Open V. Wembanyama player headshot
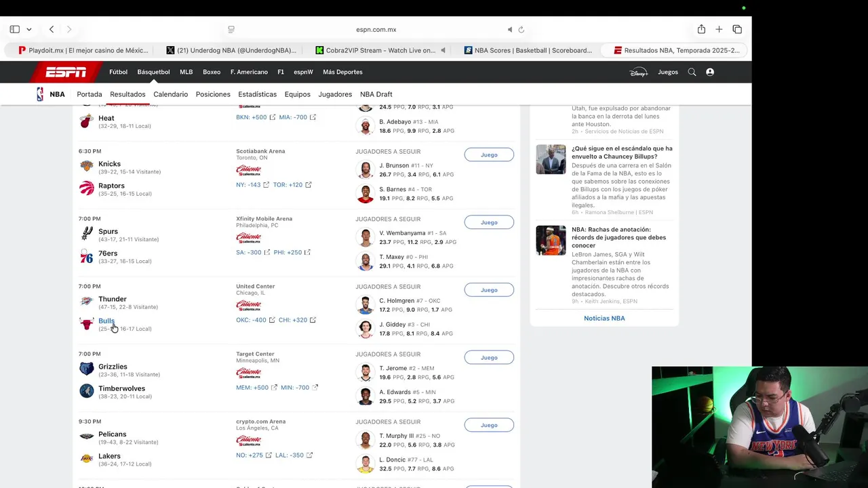 [366, 237]
